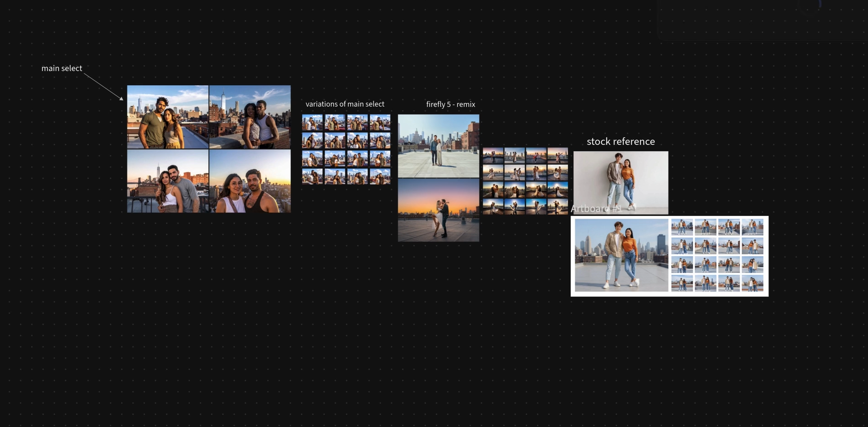This screenshot has height=427, width=868.
Task: Select the "firefly 5 - remix" label
Action: click(450, 104)
